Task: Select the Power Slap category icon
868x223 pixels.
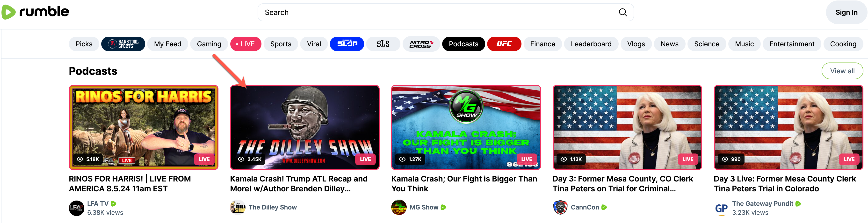Action: (x=347, y=44)
